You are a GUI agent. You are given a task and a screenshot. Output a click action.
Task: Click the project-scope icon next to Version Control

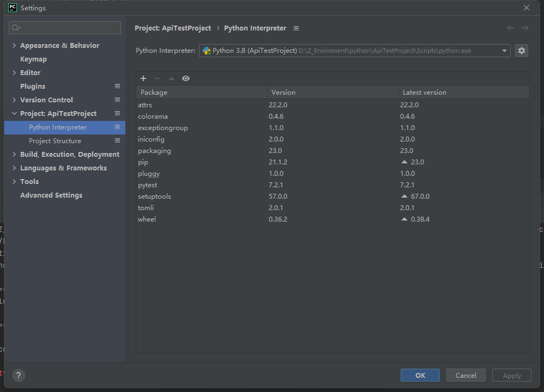pos(117,100)
